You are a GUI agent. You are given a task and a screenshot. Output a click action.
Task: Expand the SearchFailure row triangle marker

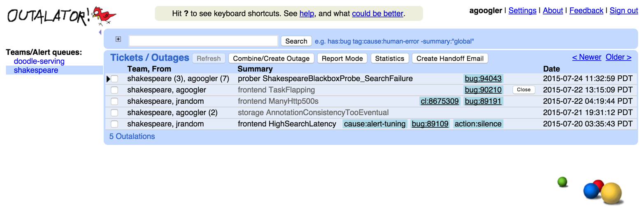tap(108, 79)
